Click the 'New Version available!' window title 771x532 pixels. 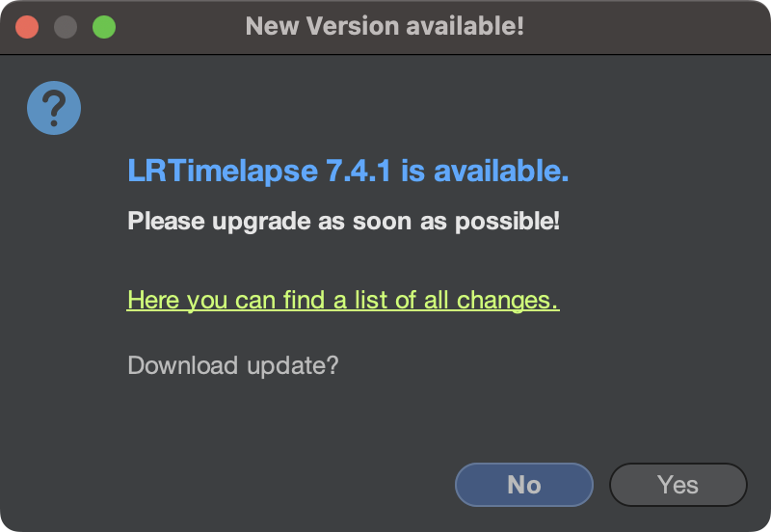tap(385, 26)
